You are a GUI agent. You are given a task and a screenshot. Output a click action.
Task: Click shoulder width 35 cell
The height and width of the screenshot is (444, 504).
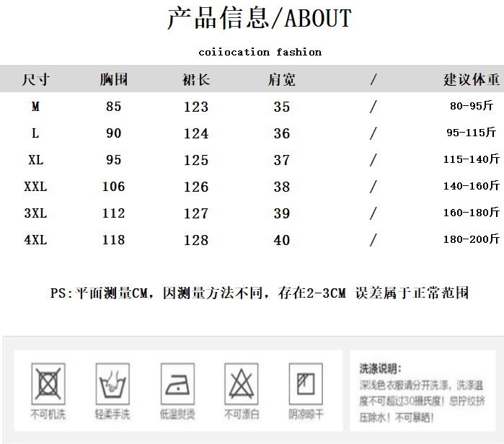click(x=282, y=107)
